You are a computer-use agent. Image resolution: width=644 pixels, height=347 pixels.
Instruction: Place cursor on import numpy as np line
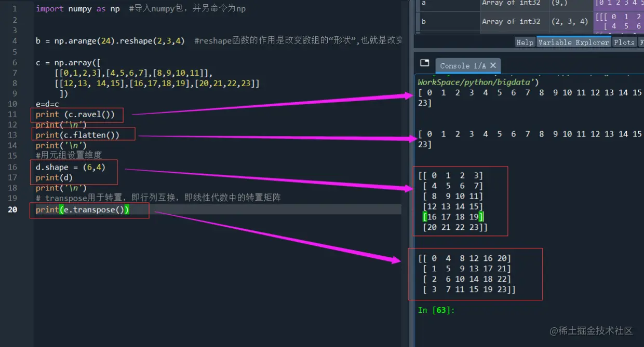click(x=78, y=9)
